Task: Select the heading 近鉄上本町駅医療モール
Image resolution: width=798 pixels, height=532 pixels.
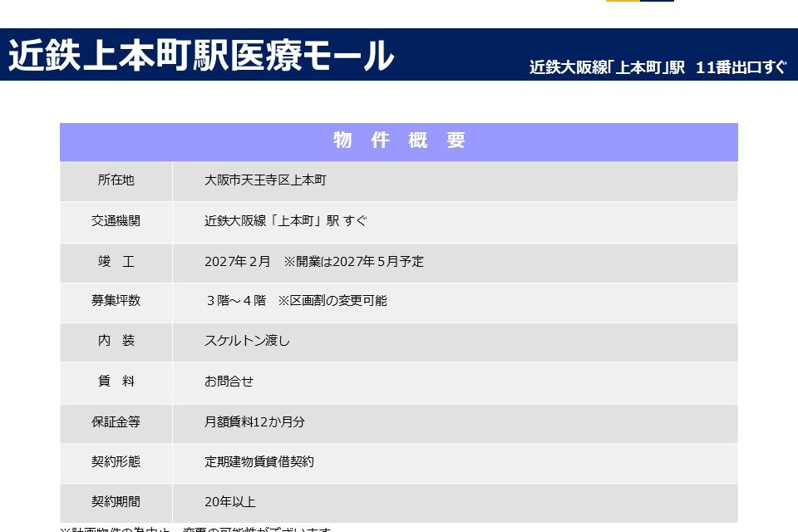Action: 201,55
